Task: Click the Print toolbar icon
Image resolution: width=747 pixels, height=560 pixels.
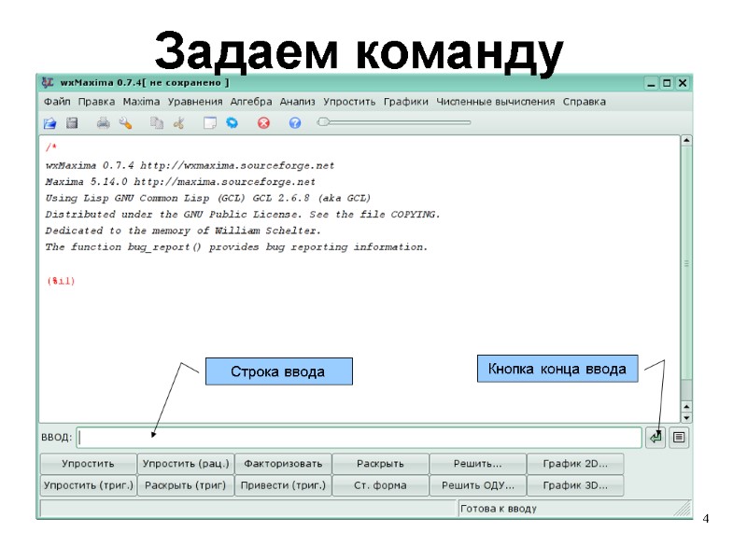Action: (x=104, y=123)
